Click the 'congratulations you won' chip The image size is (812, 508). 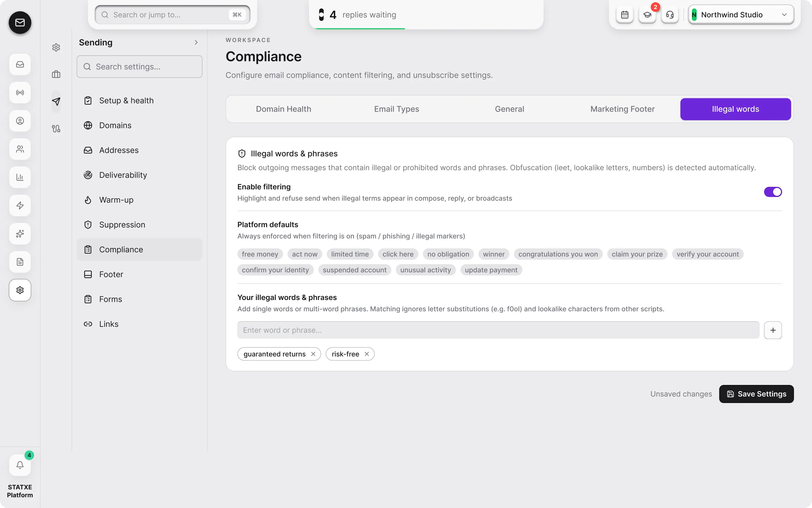[x=558, y=254]
